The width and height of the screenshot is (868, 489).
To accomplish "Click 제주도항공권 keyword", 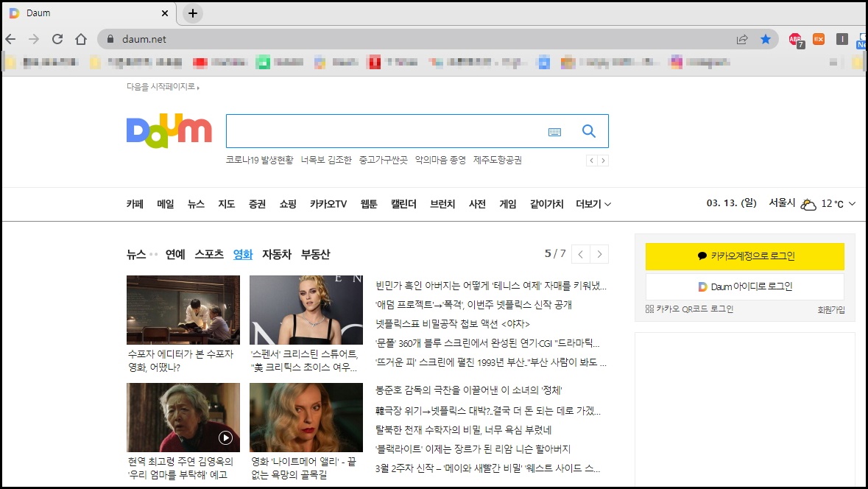I will pyautogui.click(x=498, y=160).
